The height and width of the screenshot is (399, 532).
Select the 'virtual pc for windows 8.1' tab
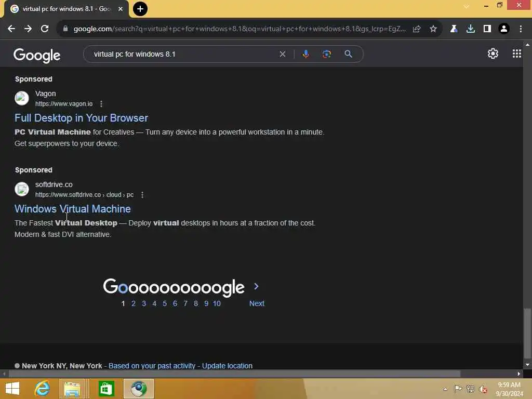(66, 9)
